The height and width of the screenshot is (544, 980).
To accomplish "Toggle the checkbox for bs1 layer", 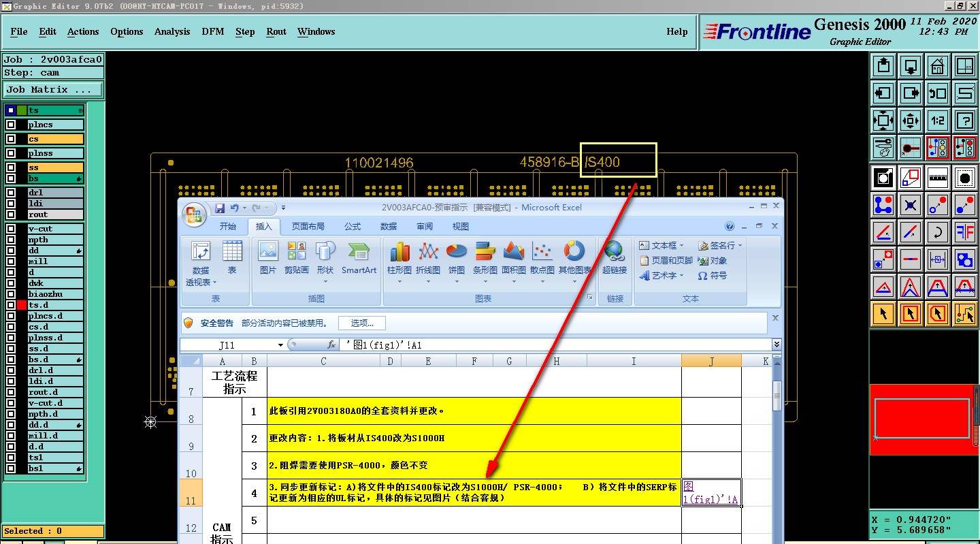I will tap(11, 468).
